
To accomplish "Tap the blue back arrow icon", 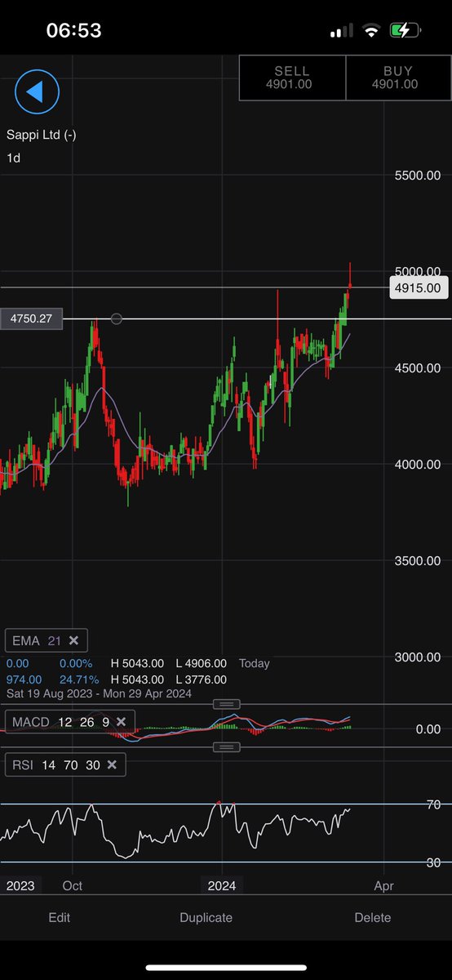I will pyautogui.click(x=37, y=91).
